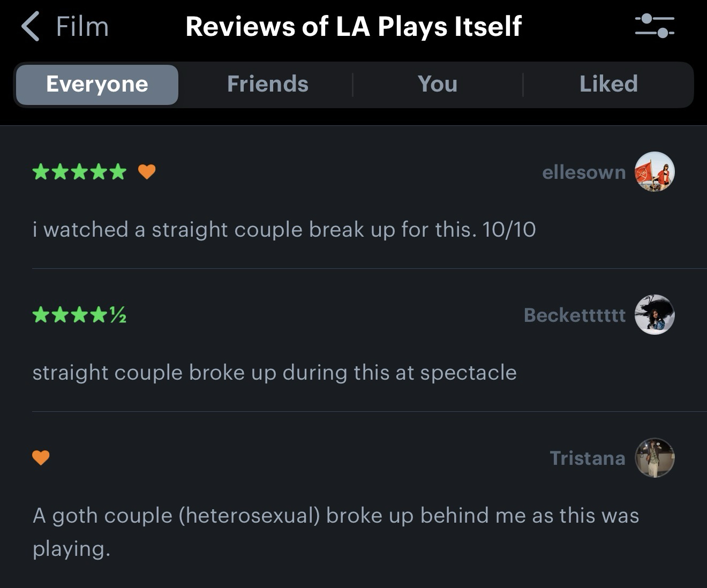Tap the orange heart on ellesown's review
The image size is (707, 588).
click(146, 172)
